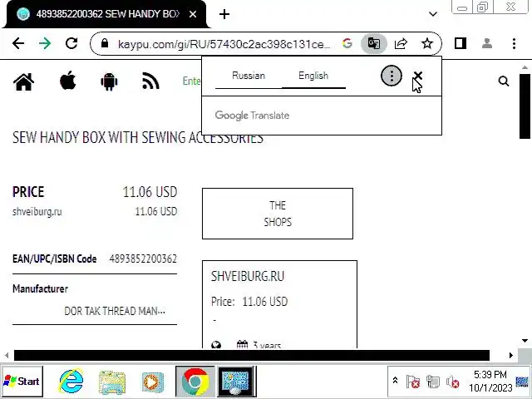The image size is (532, 399).
Task: Open a new browser tab
Action: (224, 14)
